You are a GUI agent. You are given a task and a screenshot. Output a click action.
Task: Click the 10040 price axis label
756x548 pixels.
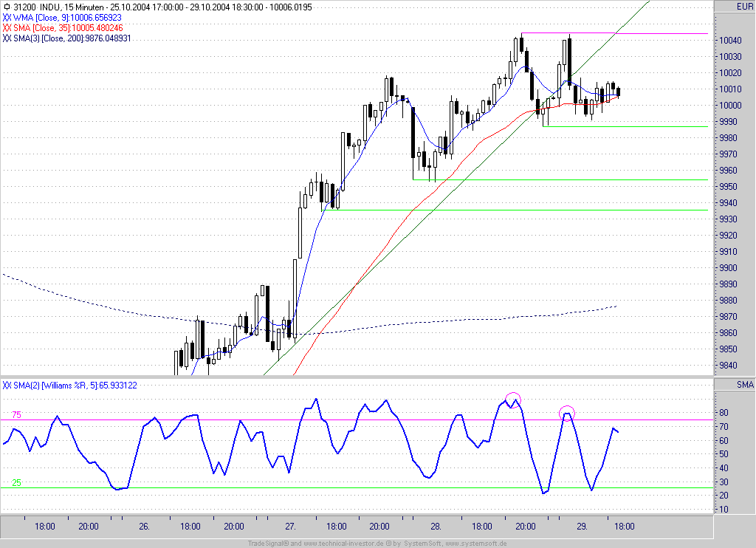click(730, 40)
